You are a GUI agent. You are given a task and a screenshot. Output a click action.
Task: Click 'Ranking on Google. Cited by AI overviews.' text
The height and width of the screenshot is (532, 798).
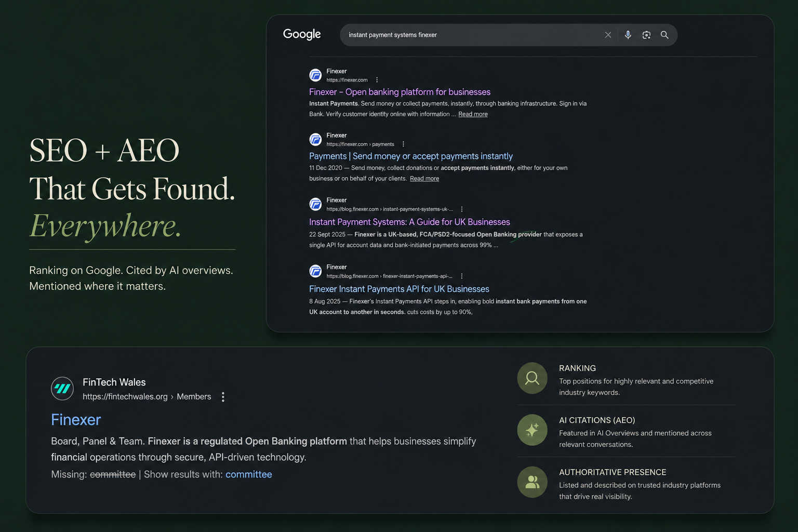[x=131, y=270]
